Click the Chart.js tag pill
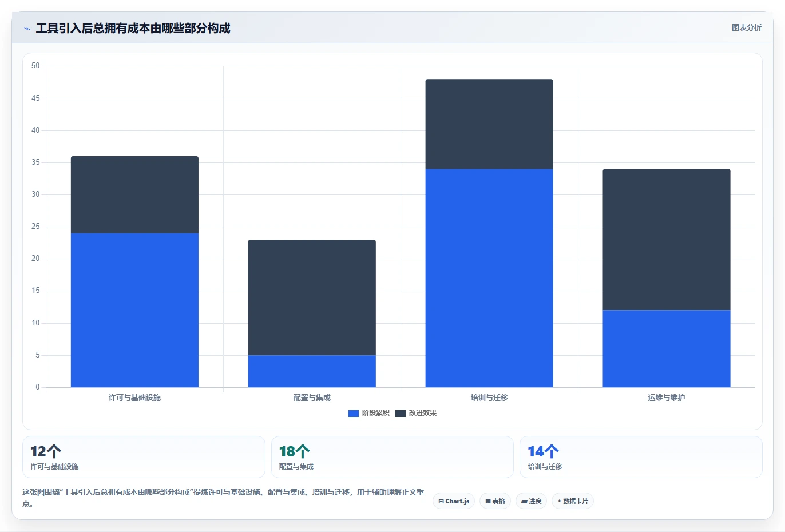 454,501
